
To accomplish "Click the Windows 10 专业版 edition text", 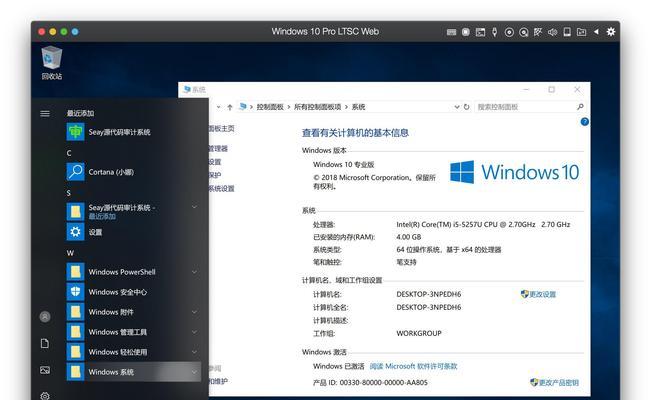I will click(x=343, y=164).
